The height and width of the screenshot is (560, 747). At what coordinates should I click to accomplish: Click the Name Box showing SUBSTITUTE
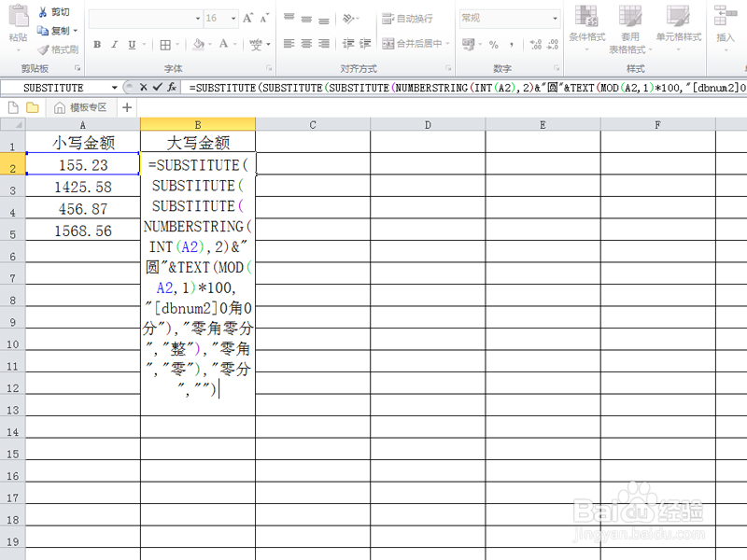[55, 88]
